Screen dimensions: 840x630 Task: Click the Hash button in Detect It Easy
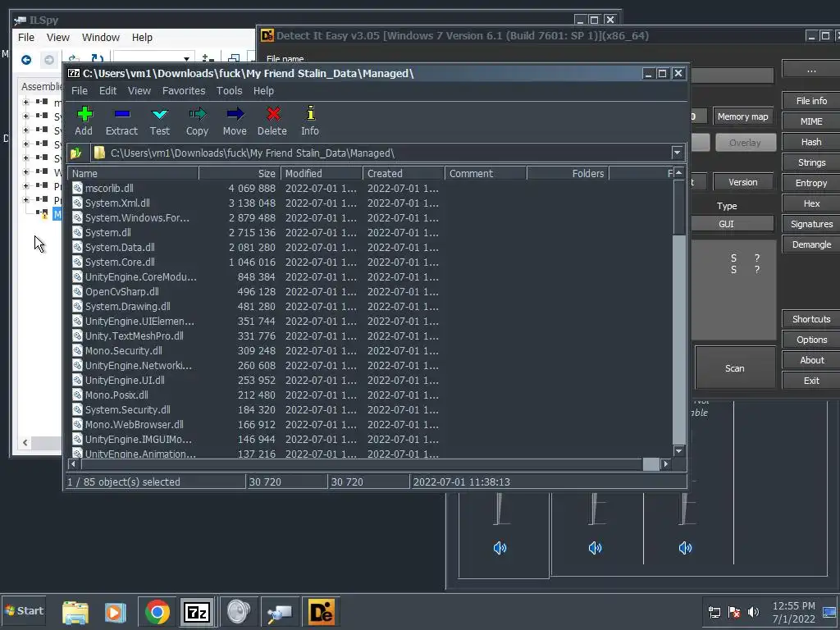(811, 142)
